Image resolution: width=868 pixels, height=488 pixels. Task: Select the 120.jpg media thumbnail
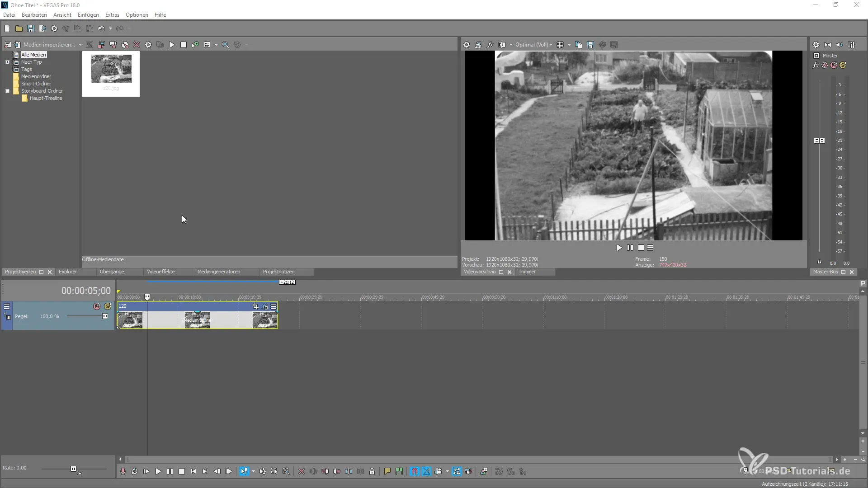pyautogui.click(x=111, y=73)
